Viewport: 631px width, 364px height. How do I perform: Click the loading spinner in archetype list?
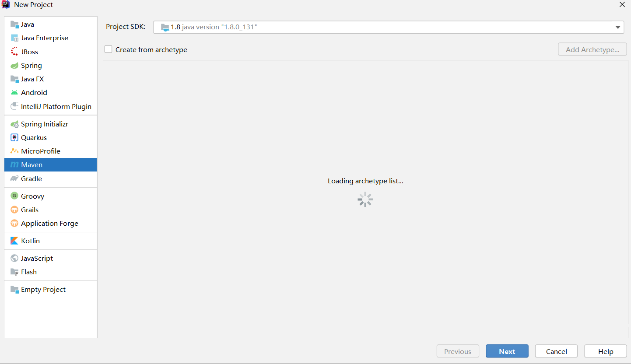point(365,199)
